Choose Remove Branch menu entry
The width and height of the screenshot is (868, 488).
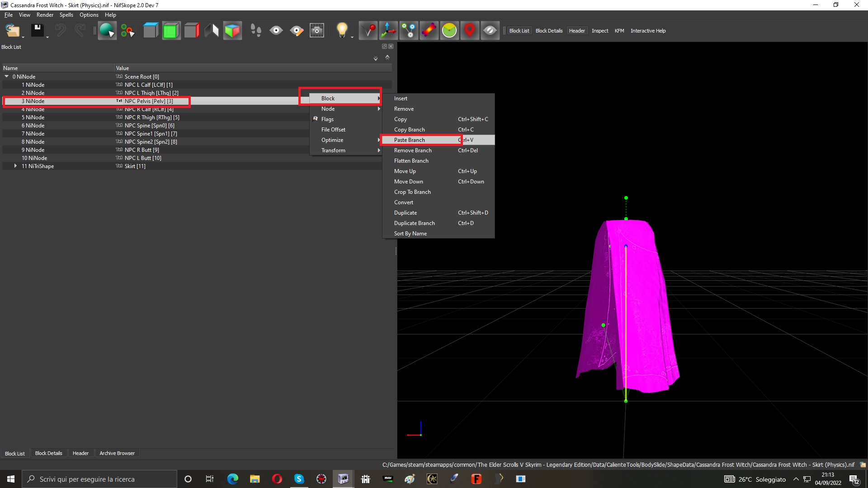(439, 150)
